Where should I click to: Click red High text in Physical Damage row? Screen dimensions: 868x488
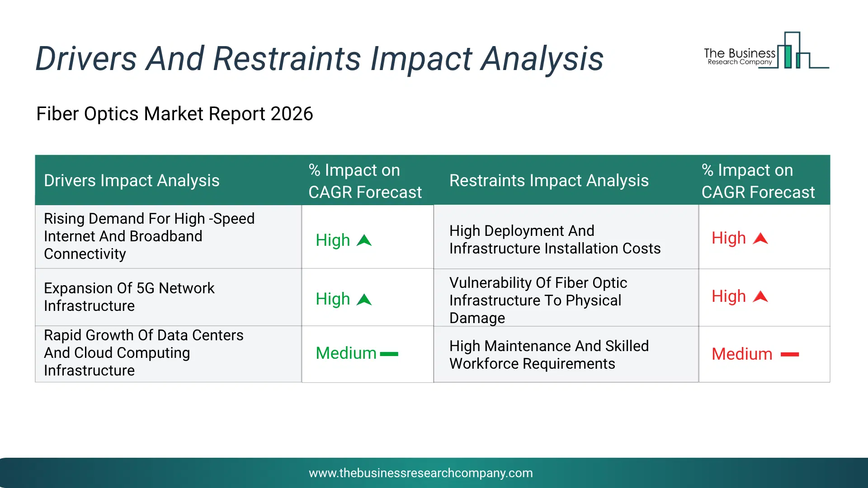pyautogui.click(x=729, y=296)
